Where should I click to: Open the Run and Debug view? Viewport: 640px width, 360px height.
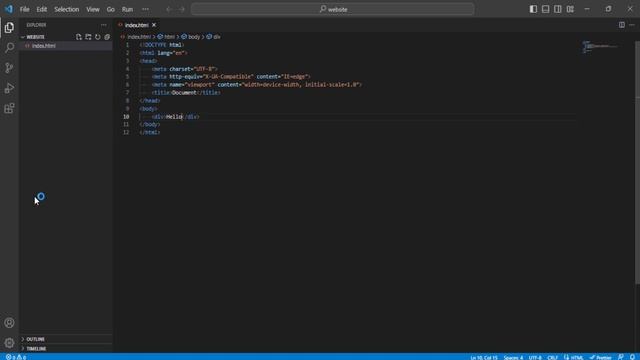9,88
